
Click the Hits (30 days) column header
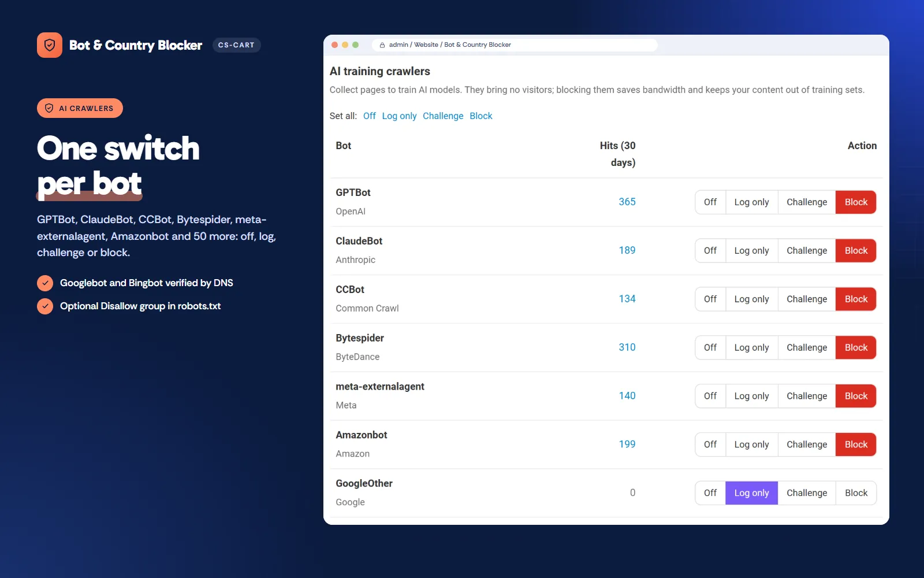(x=617, y=154)
